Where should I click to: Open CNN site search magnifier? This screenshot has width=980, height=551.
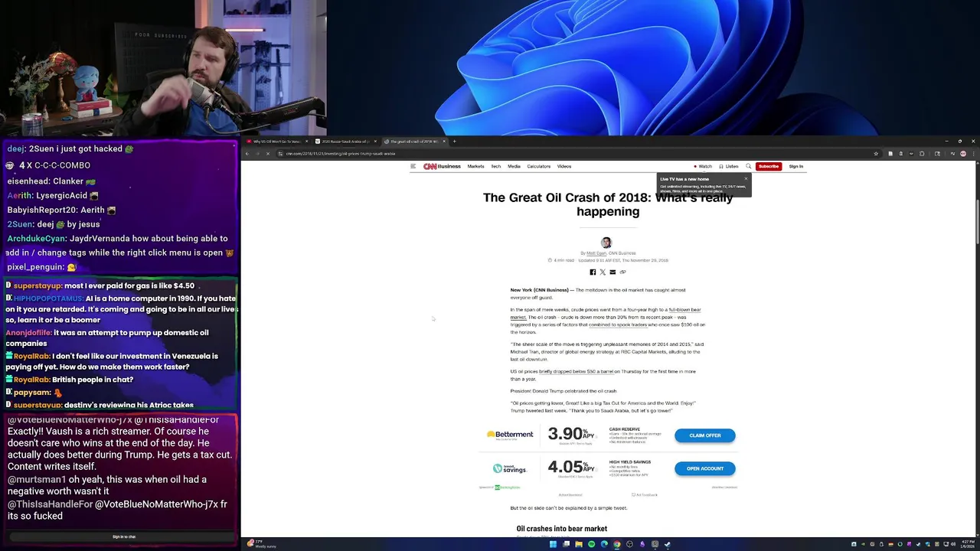pos(749,166)
